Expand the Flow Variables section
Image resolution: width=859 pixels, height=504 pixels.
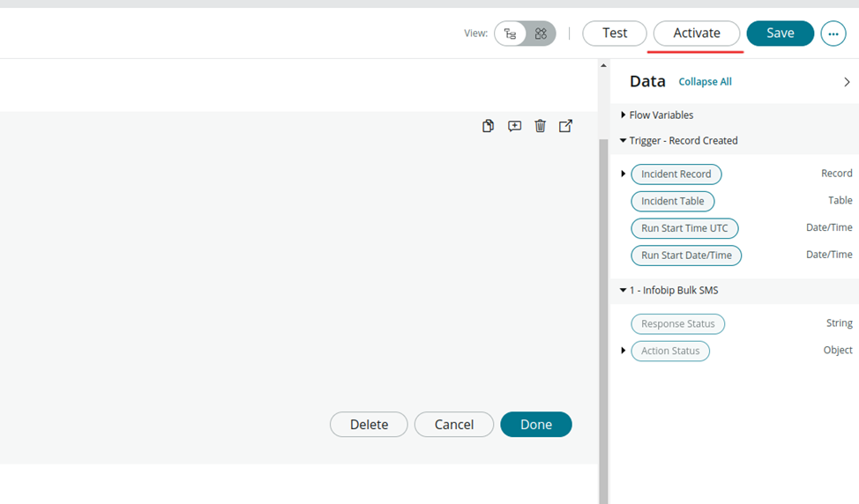coord(624,115)
